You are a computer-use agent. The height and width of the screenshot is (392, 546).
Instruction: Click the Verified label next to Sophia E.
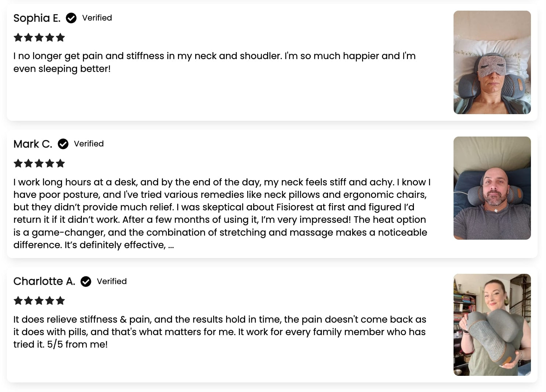point(97,18)
